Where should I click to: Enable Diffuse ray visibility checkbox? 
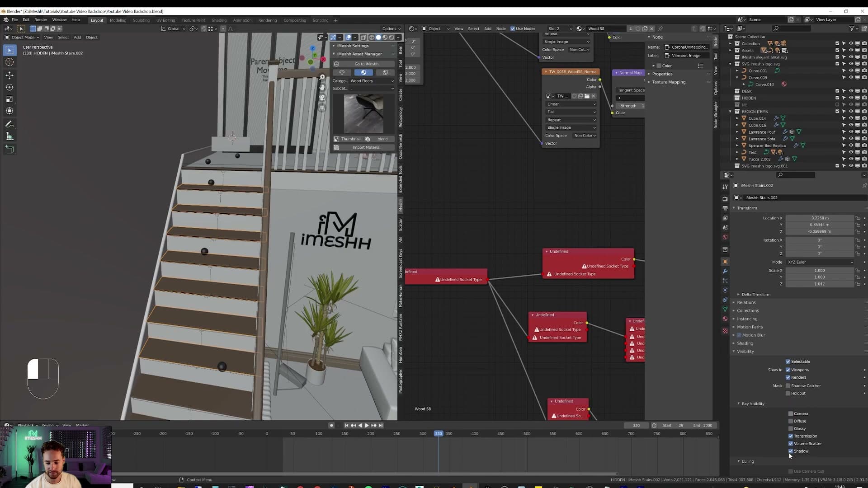[x=791, y=421]
